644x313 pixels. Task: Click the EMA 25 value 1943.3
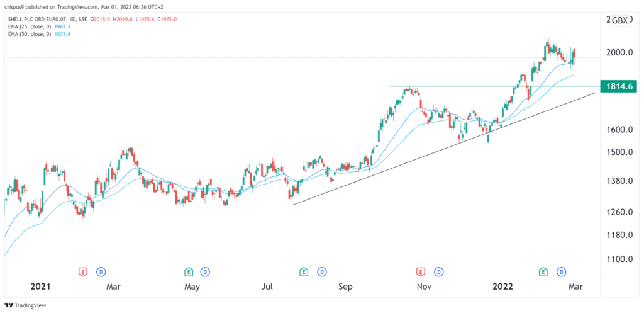tap(64, 26)
